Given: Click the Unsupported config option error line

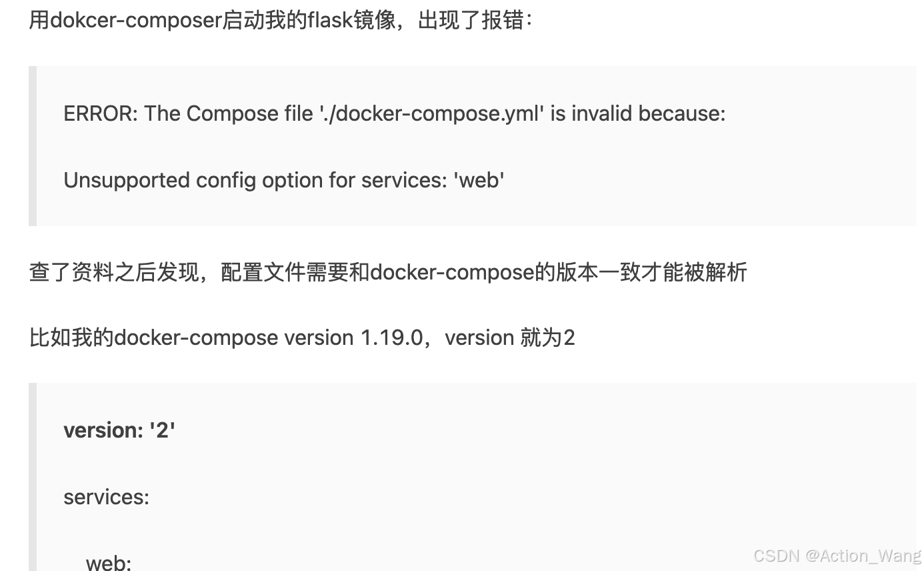Looking at the screenshot, I should point(284,180).
